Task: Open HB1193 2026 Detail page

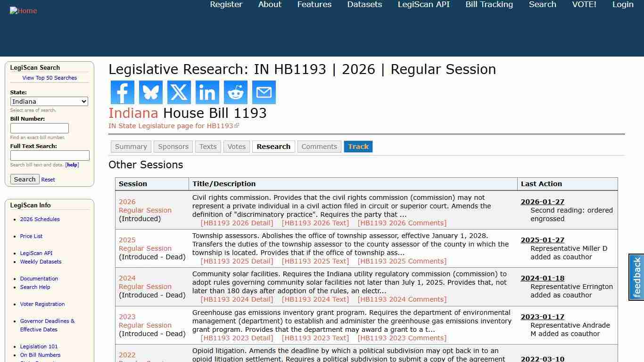Action: pyautogui.click(x=237, y=222)
